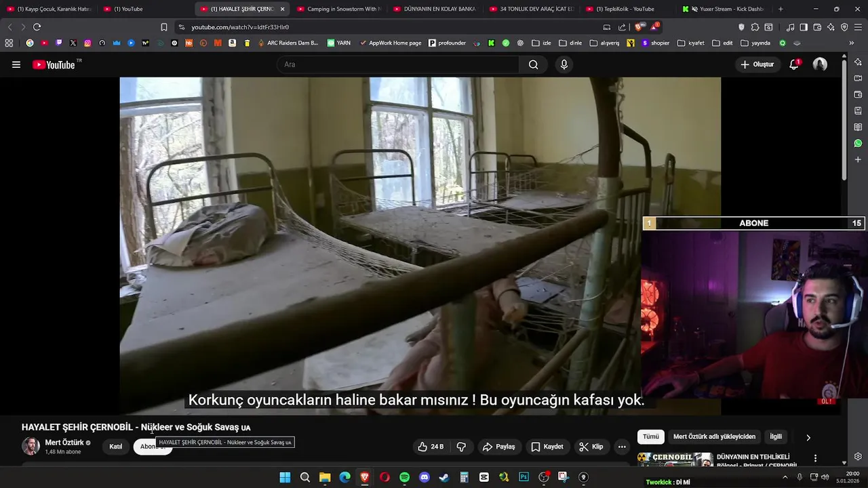
Task: Switch to the TepkiKolik - YouTube tab
Action: (x=628, y=9)
